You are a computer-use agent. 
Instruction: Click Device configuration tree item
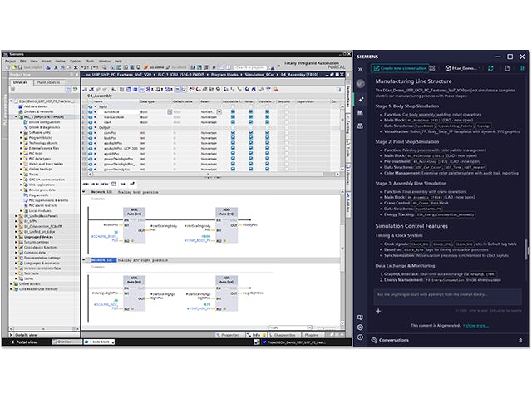coord(42,122)
